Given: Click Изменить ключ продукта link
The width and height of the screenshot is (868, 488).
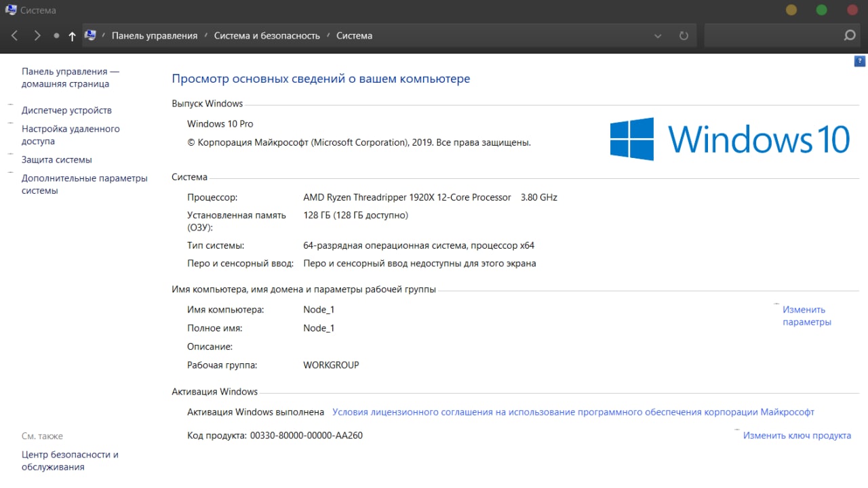Looking at the screenshot, I should coord(797,436).
